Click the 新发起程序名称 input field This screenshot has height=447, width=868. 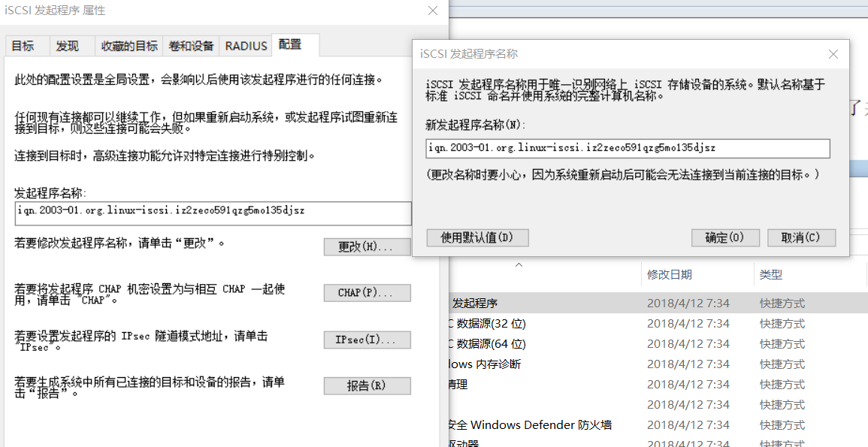pos(628,148)
